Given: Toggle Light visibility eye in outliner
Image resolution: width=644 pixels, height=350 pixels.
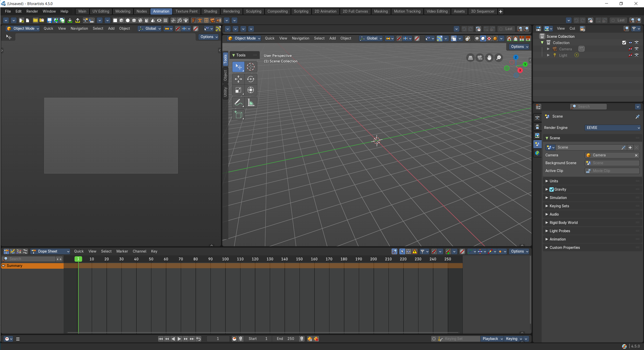Looking at the screenshot, I should (x=630, y=55).
